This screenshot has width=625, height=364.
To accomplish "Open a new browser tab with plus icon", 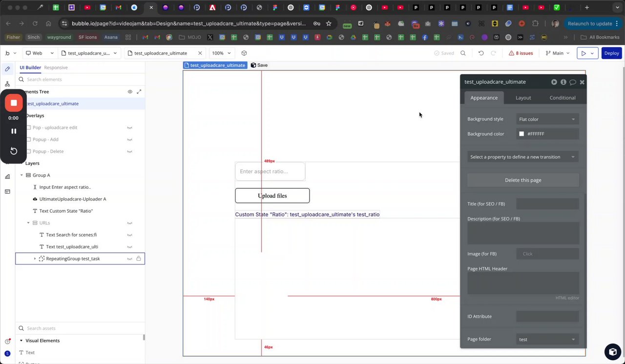I will pyautogui.click(x=587, y=8).
